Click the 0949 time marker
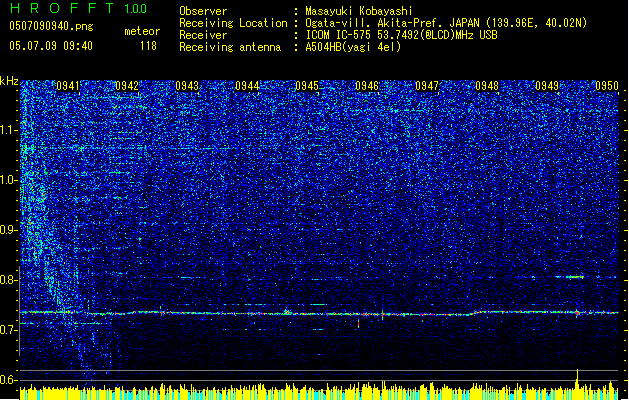The width and height of the screenshot is (629, 400). pos(547,85)
